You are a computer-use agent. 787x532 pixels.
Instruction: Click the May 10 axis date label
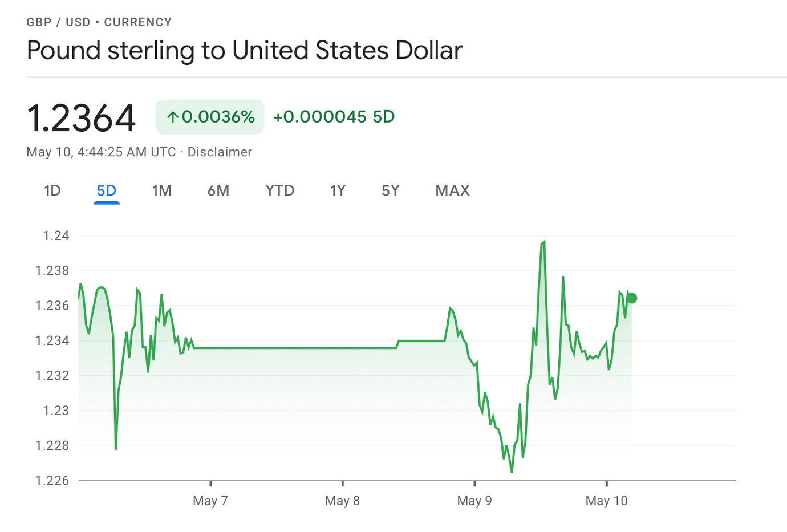(606, 501)
